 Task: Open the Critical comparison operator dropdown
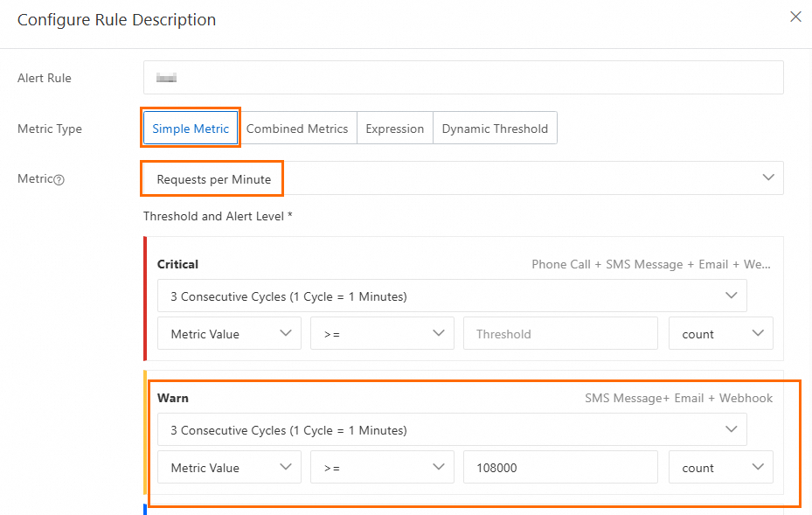click(x=382, y=334)
